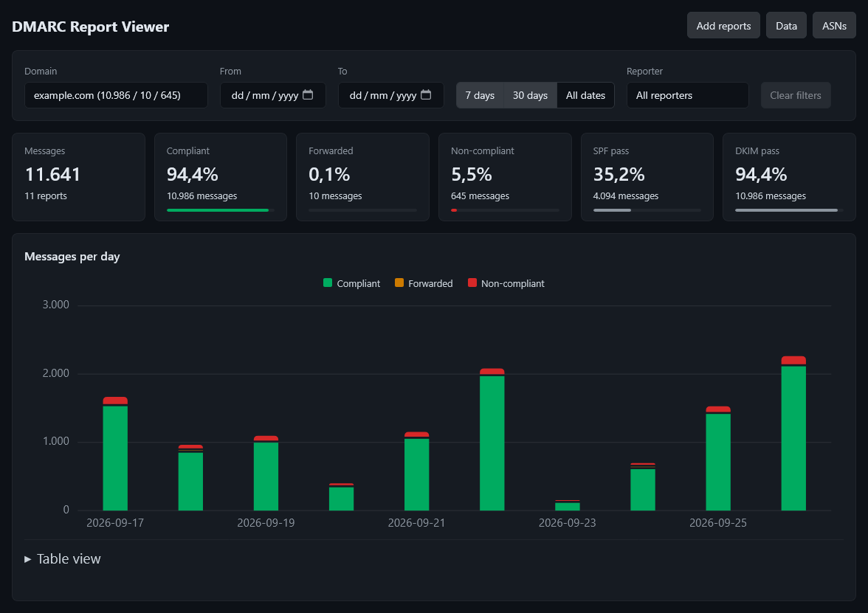868x613 pixels.
Task: Toggle the Compliant legend series
Action: [351, 283]
